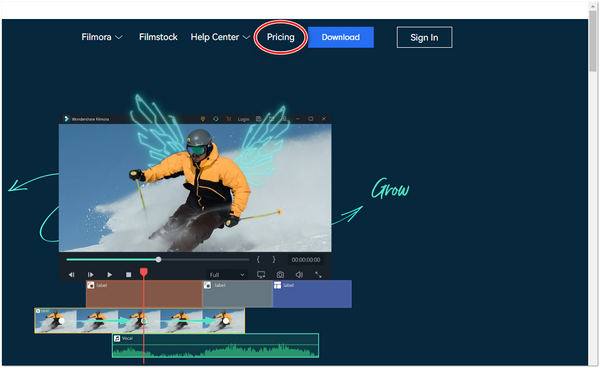The width and height of the screenshot is (600, 368).
Task: Click the Wondershare Filmora logo icon
Action: click(67, 119)
